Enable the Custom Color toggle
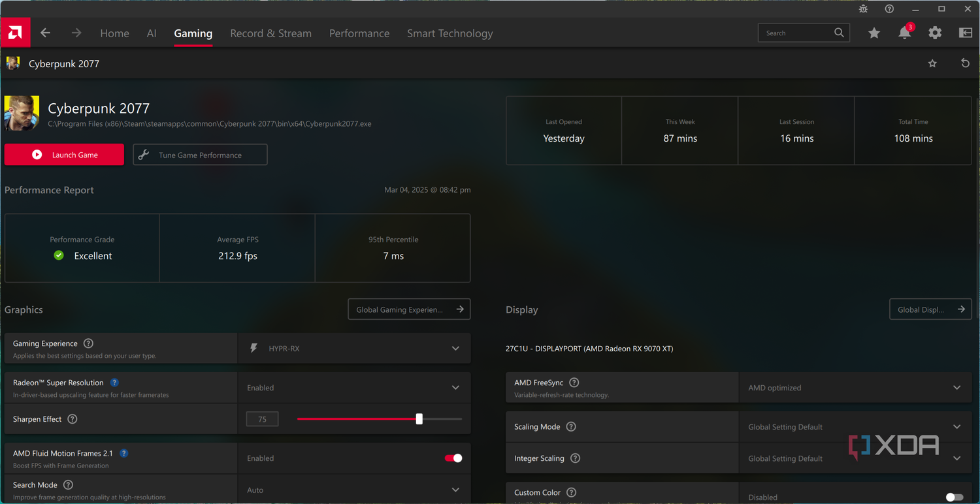 coord(955,497)
